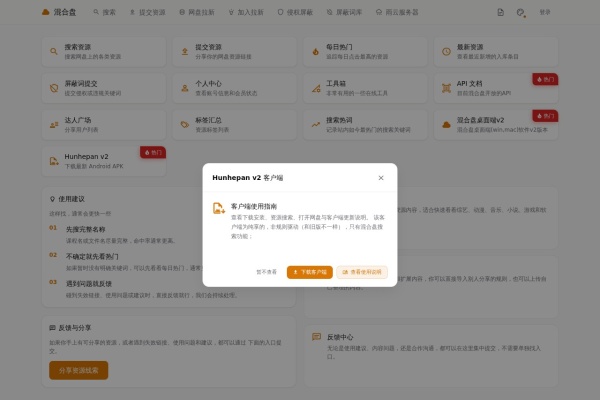Open the 每日热门 card title
The image size is (600, 400).
(x=339, y=47)
